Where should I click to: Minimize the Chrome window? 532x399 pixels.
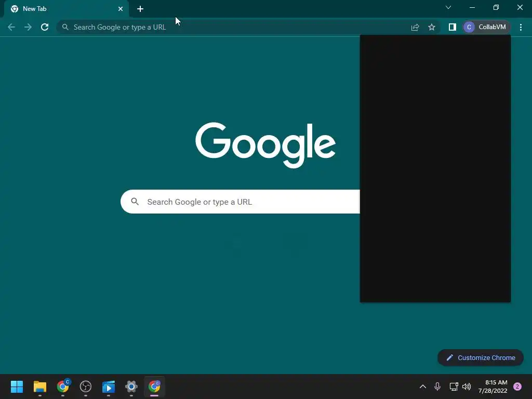point(472,7)
